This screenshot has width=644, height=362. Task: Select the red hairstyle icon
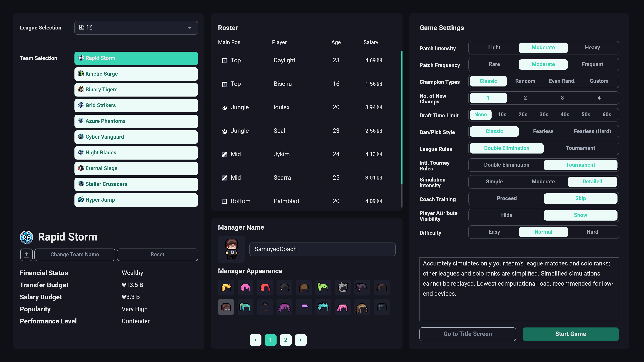pyautogui.click(x=265, y=288)
